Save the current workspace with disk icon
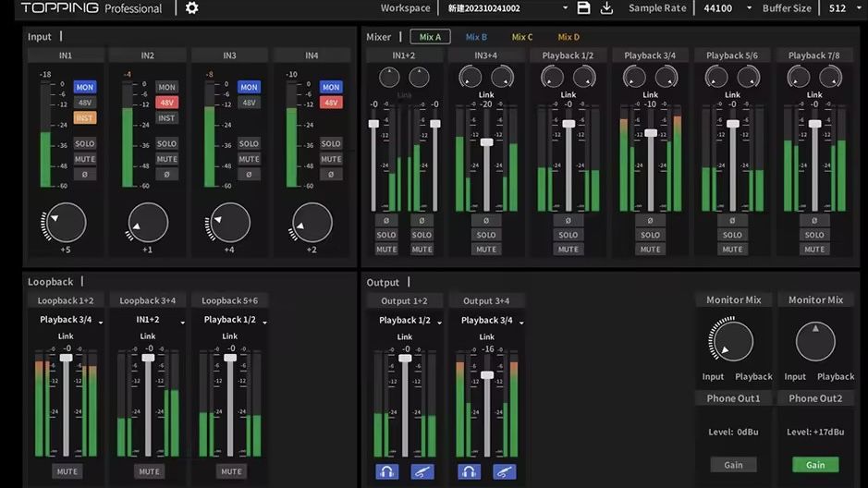Image resolution: width=868 pixels, height=488 pixels. click(583, 7)
